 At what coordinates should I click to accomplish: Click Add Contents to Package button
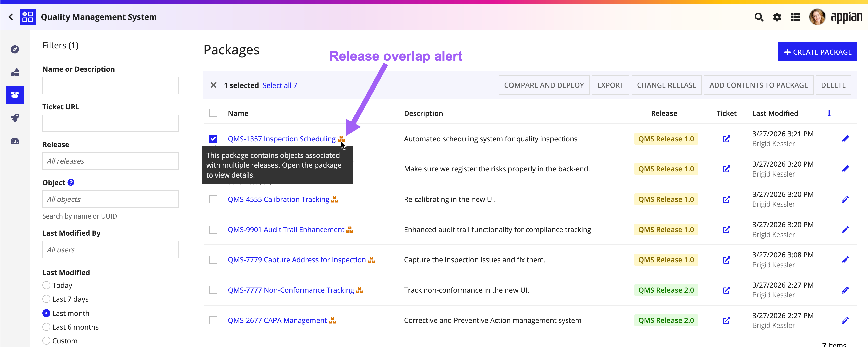click(759, 85)
